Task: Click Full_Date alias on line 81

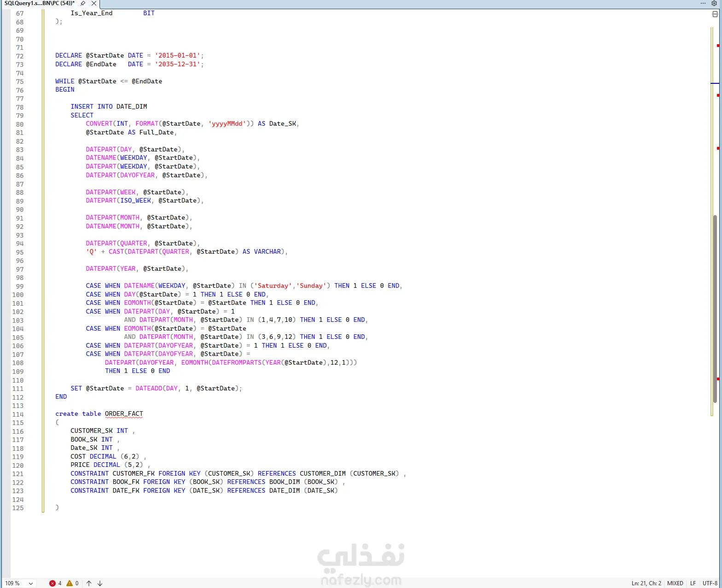Action: click(x=157, y=132)
